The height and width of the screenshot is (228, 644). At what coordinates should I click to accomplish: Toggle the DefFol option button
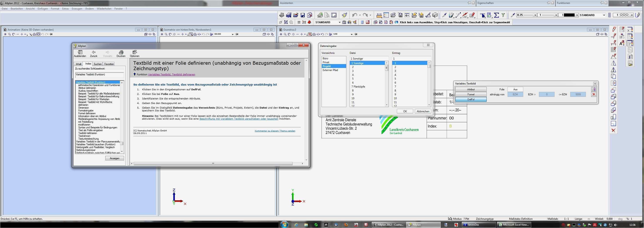point(471,99)
